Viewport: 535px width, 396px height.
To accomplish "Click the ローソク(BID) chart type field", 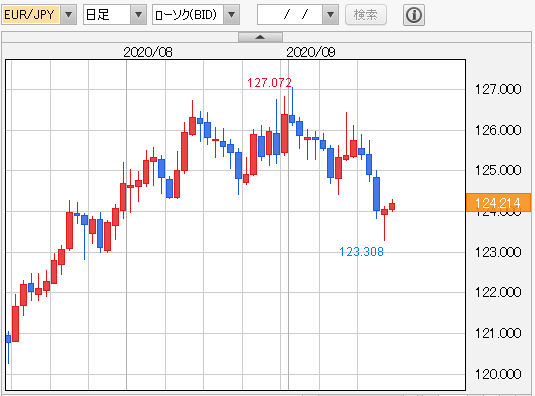I will (188, 15).
